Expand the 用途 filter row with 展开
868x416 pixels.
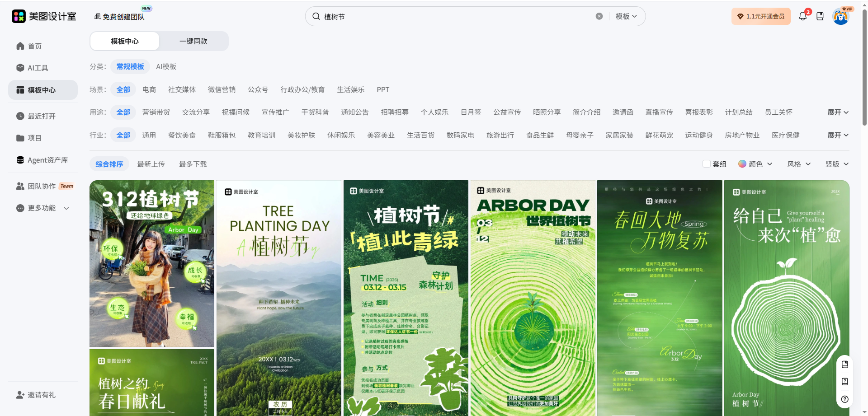point(838,112)
